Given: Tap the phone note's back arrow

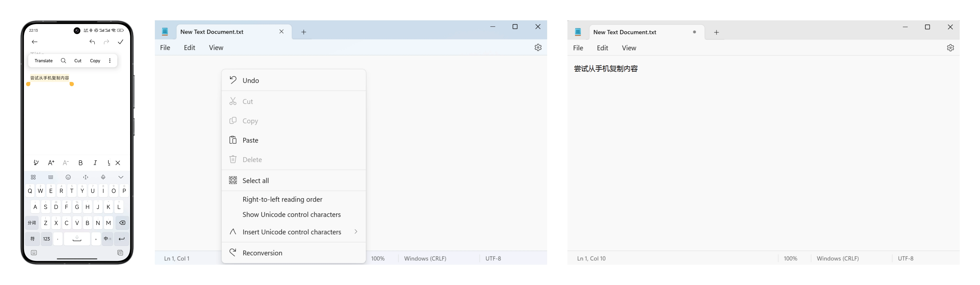Looking at the screenshot, I should pyautogui.click(x=35, y=42).
